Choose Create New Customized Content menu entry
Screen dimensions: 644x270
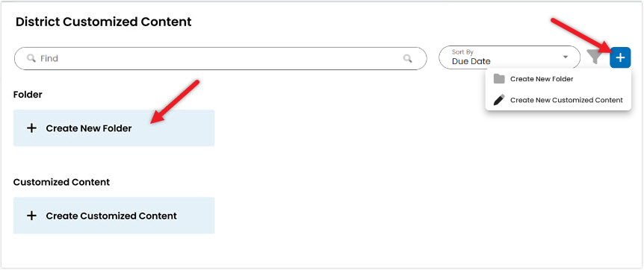click(x=558, y=100)
